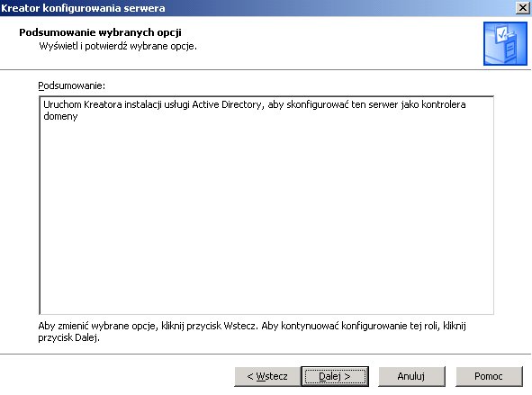Continue with the Dalej button

335,376
